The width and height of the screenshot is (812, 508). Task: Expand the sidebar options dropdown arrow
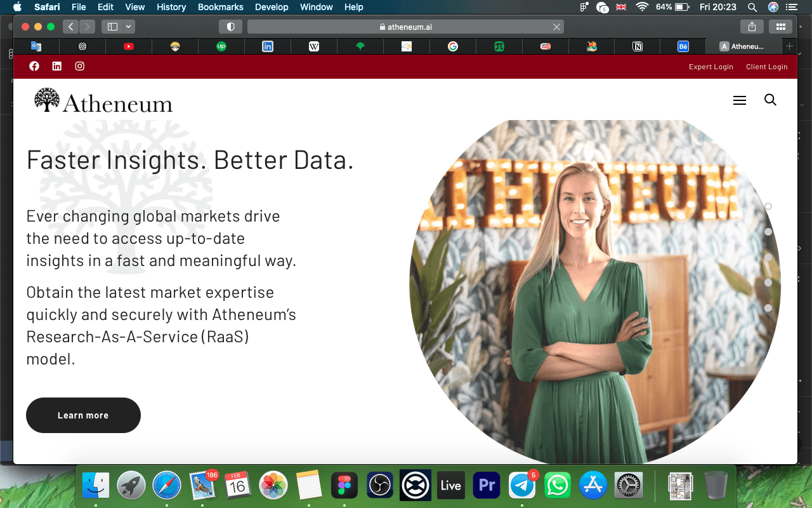point(129,27)
